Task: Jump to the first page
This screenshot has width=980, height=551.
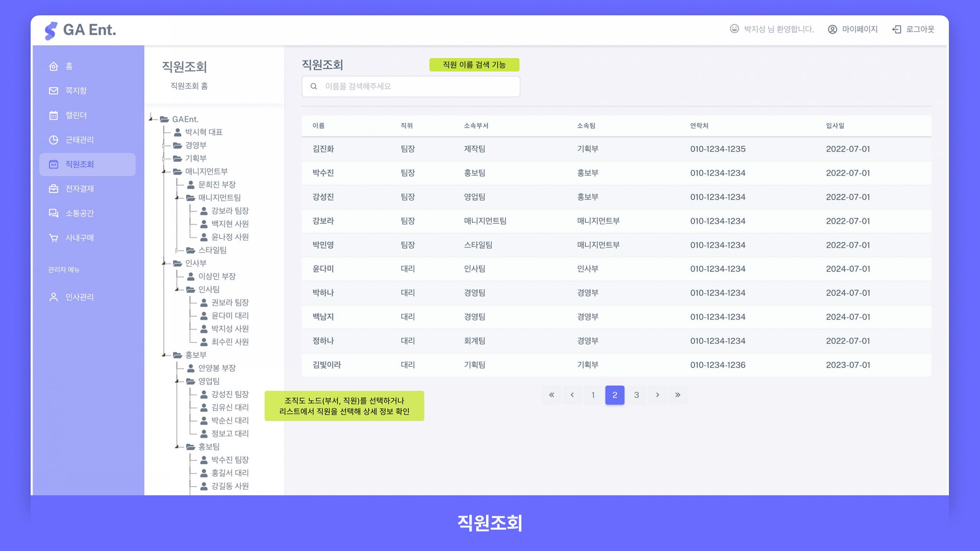Action: tap(552, 395)
